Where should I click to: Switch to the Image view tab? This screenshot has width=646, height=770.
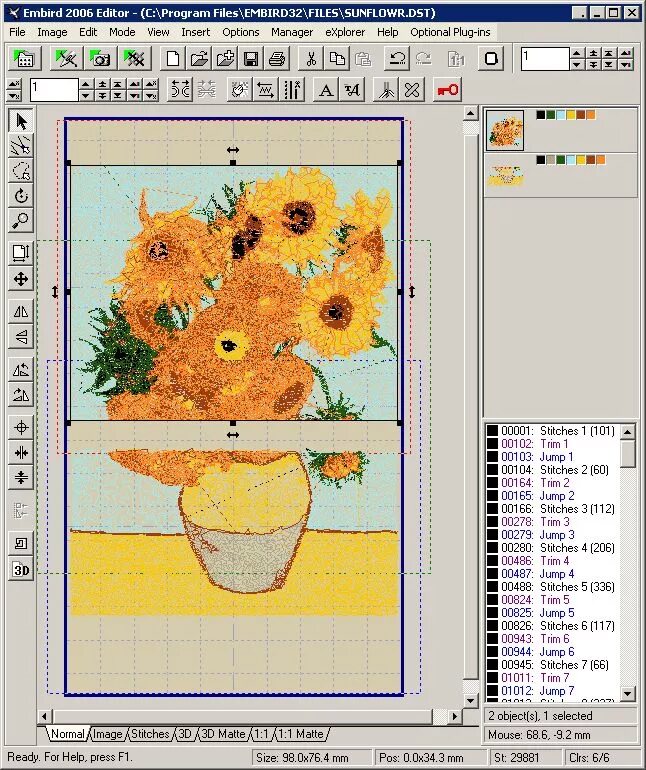pos(108,734)
